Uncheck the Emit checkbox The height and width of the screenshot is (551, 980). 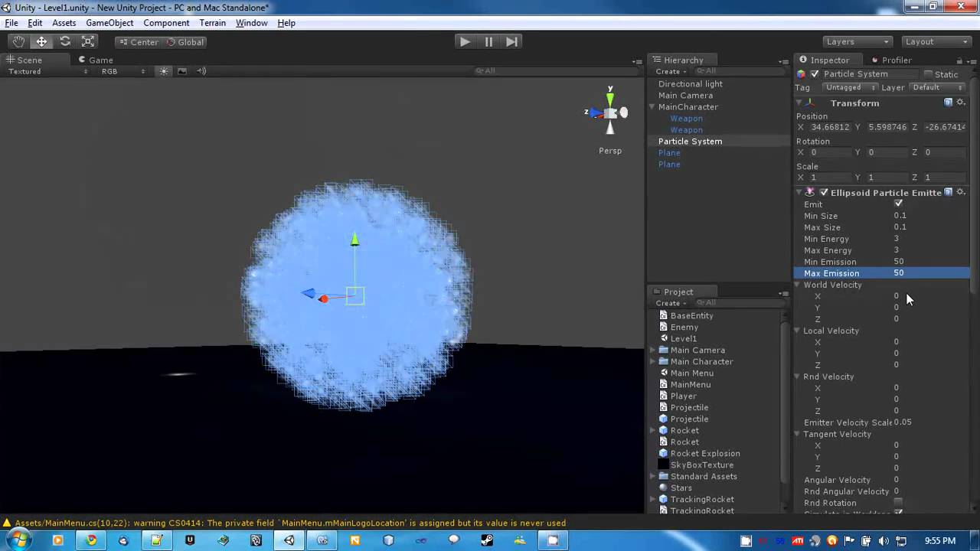898,204
